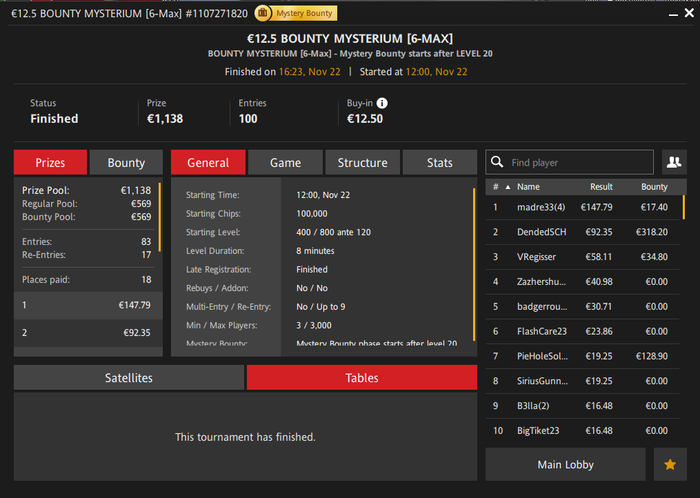700x498 pixels.
Task: Open the Buy-in info icon
Action: pyautogui.click(x=382, y=103)
